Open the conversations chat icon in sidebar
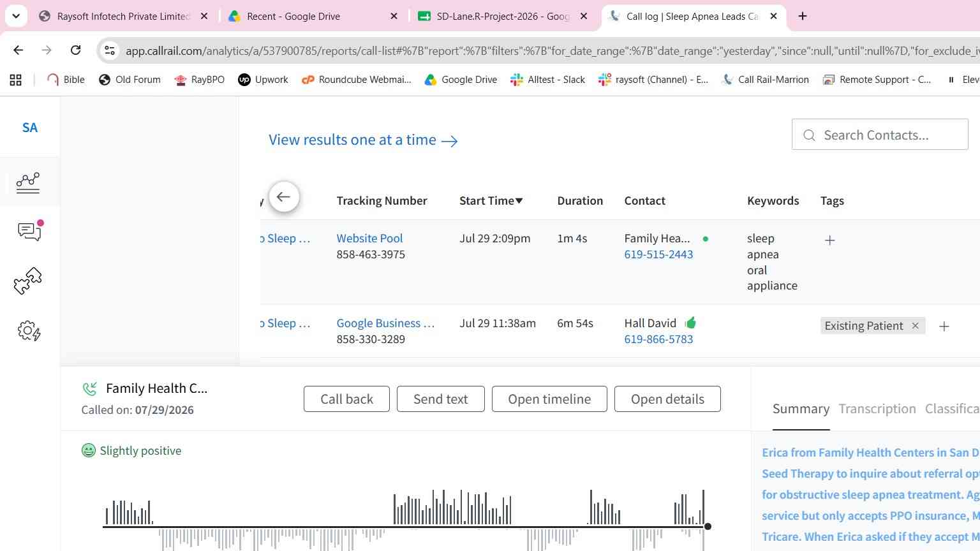 [x=29, y=231]
